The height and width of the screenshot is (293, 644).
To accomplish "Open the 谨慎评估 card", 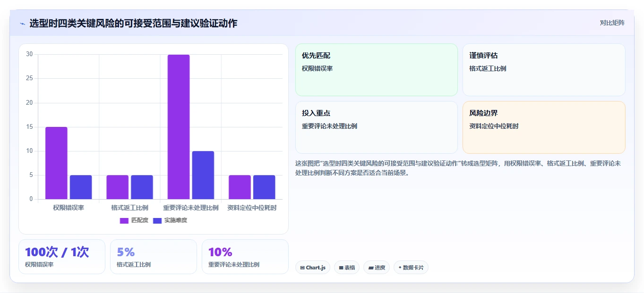I will [x=544, y=70].
